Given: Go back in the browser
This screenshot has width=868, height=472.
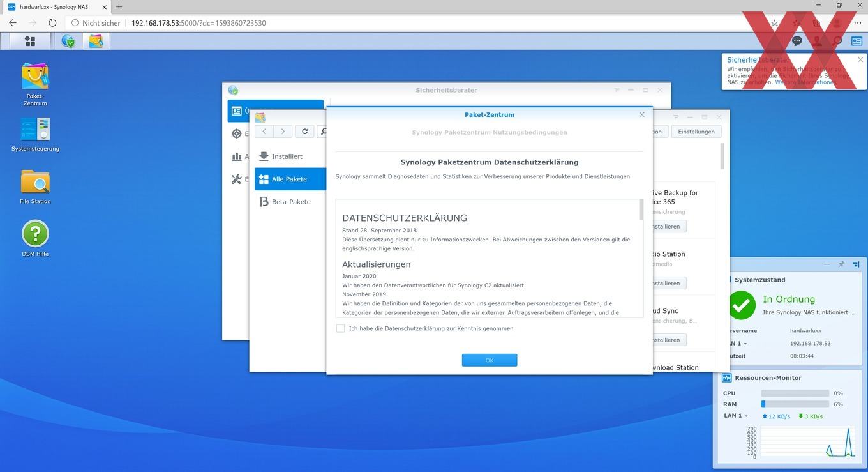Looking at the screenshot, I should [13, 22].
